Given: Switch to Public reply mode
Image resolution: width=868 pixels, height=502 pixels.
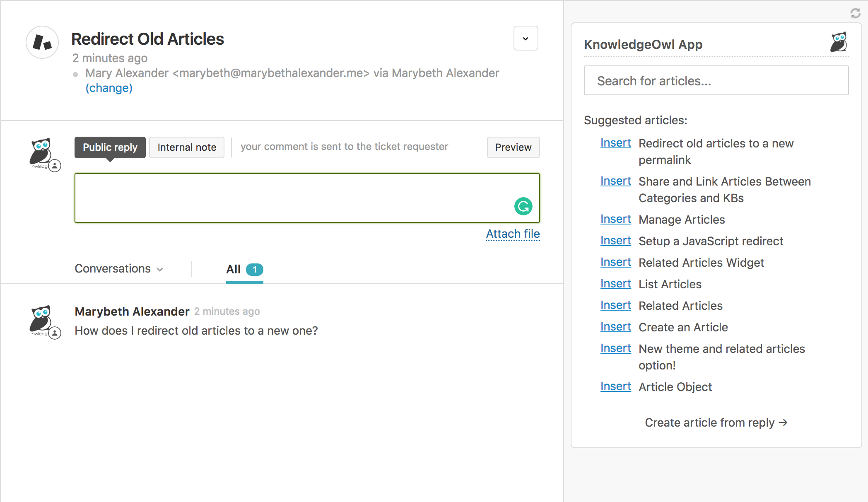Looking at the screenshot, I should (x=110, y=147).
